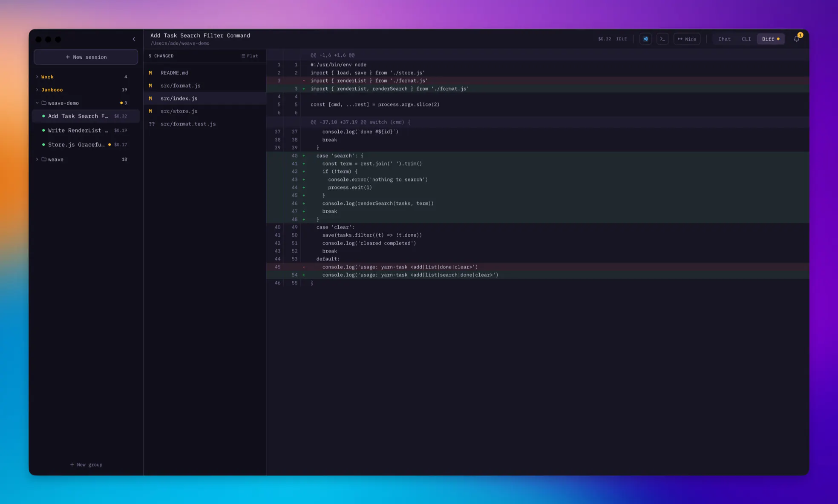The width and height of the screenshot is (838, 504).
Task: Open Store.js Gracefu… session
Action: 86,145
